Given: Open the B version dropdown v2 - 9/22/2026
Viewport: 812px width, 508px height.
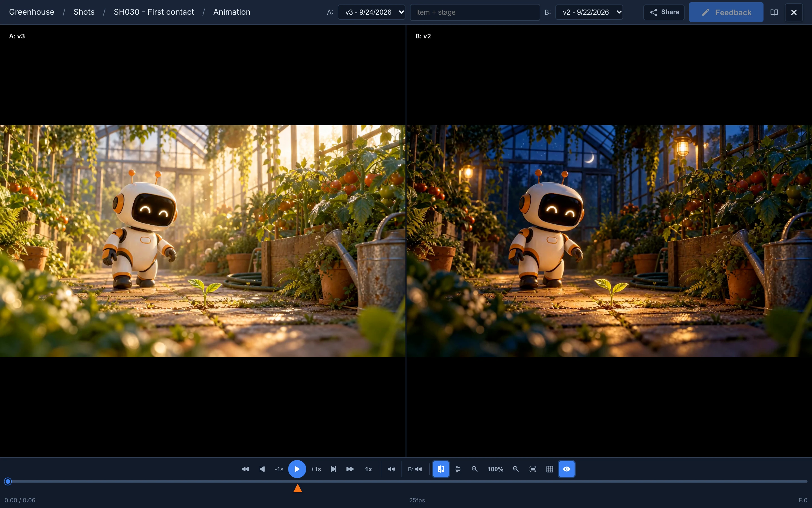Looking at the screenshot, I should pyautogui.click(x=589, y=12).
